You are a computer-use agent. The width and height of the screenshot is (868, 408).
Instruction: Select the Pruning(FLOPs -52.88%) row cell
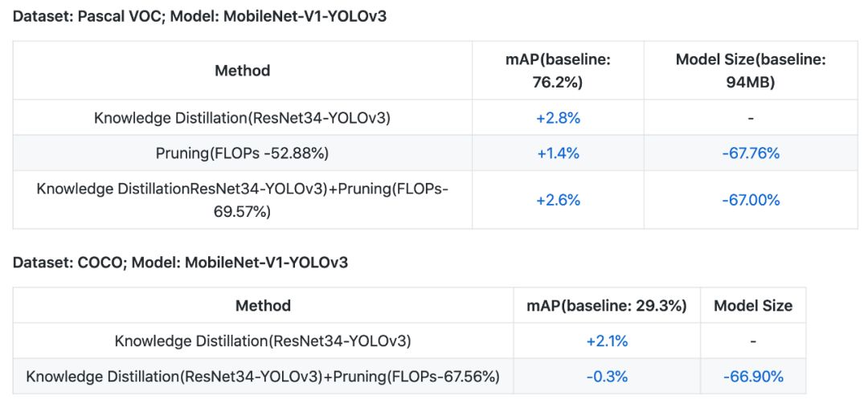242,153
